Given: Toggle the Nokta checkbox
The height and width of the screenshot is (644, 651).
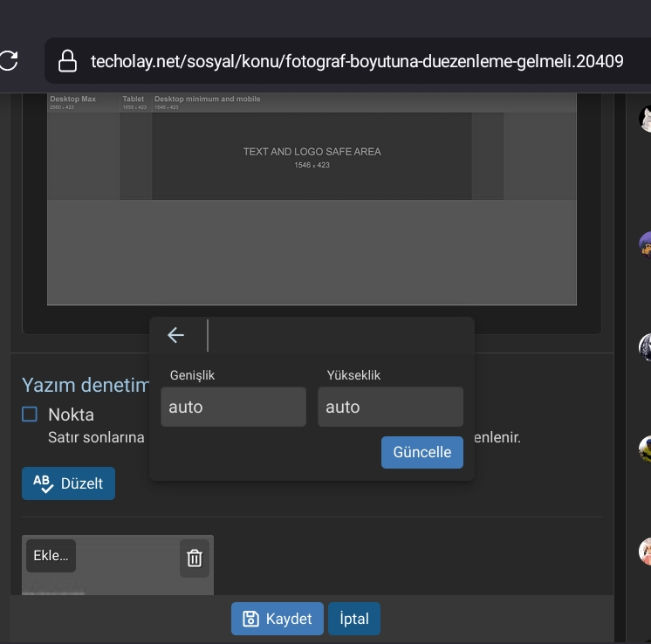Looking at the screenshot, I should click(30, 414).
